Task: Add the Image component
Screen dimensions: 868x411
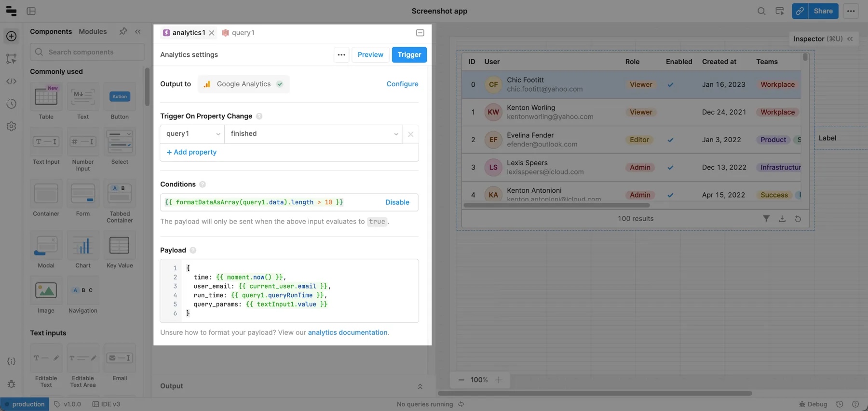Action: (x=46, y=295)
